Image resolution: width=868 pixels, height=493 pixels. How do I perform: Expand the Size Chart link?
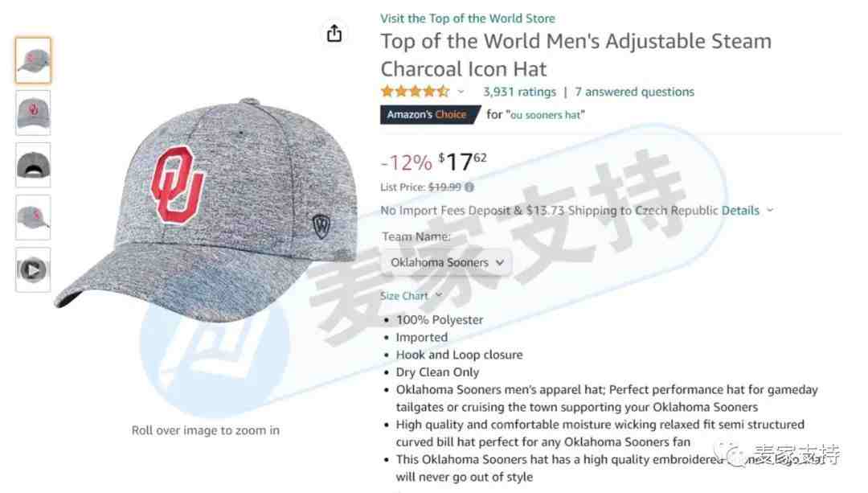[x=411, y=296]
